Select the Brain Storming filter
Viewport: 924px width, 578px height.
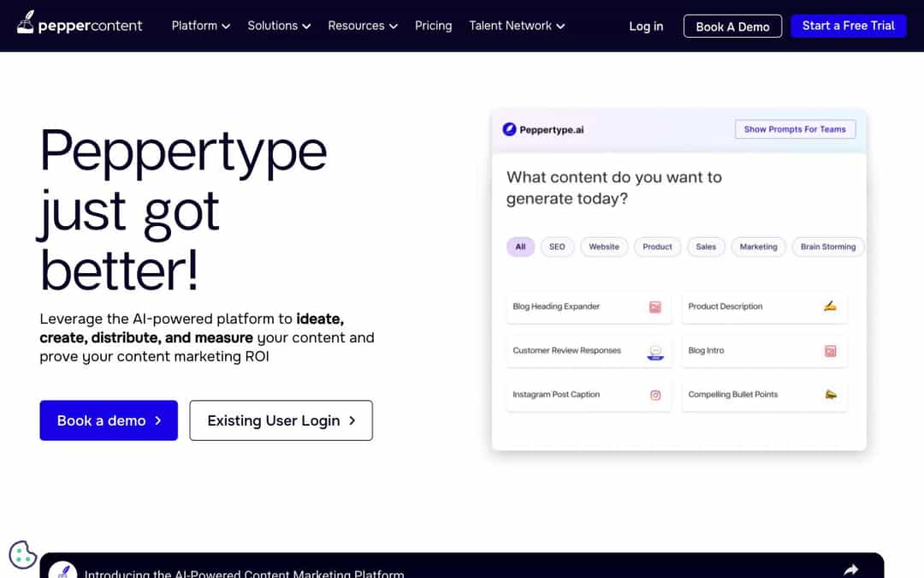click(827, 247)
